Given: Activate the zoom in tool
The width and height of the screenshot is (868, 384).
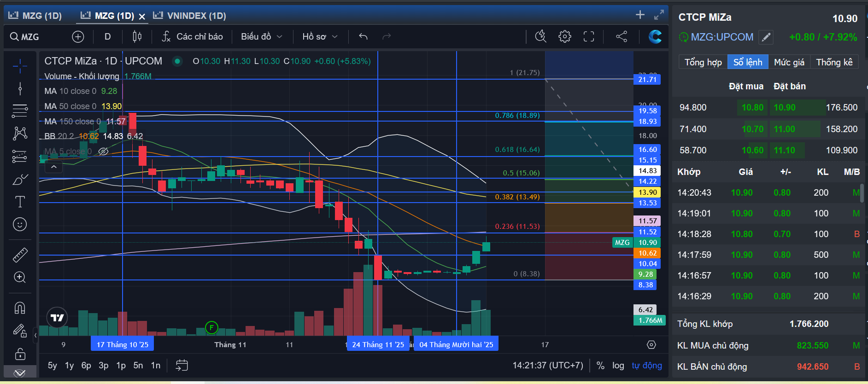Looking at the screenshot, I should (x=20, y=277).
